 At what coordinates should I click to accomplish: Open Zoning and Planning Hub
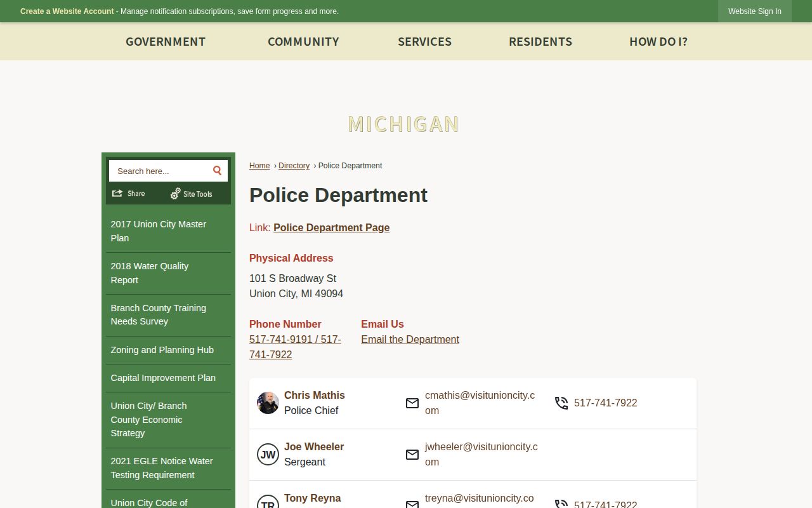coord(168,350)
